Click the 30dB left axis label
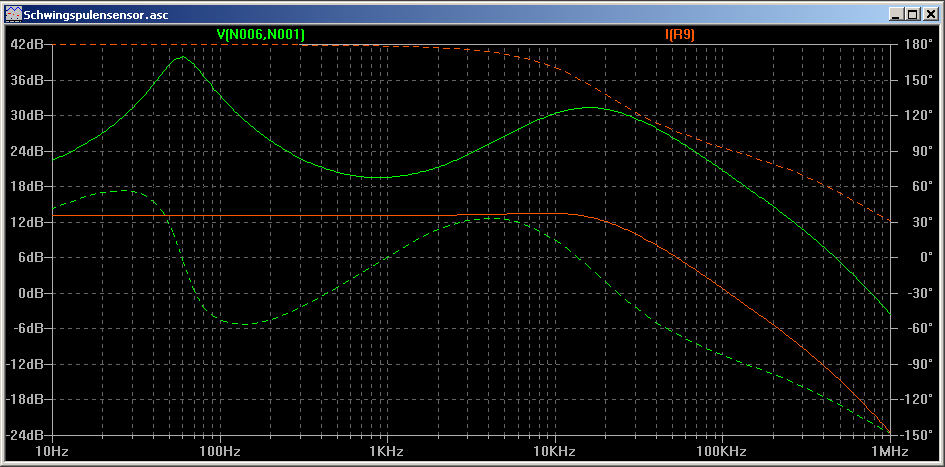The height and width of the screenshot is (467, 945). (28, 116)
